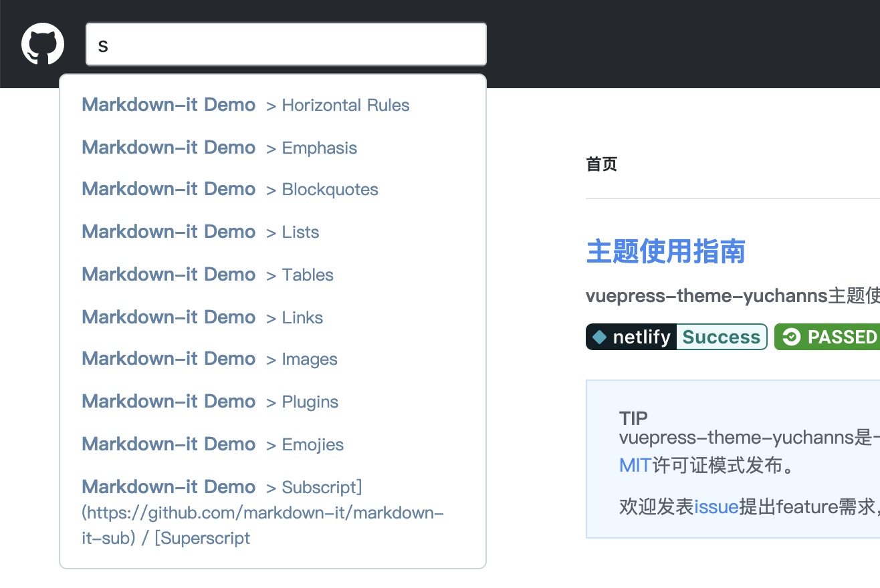Choose the Emojies search suggestion
880x588 pixels.
point(273,444)
